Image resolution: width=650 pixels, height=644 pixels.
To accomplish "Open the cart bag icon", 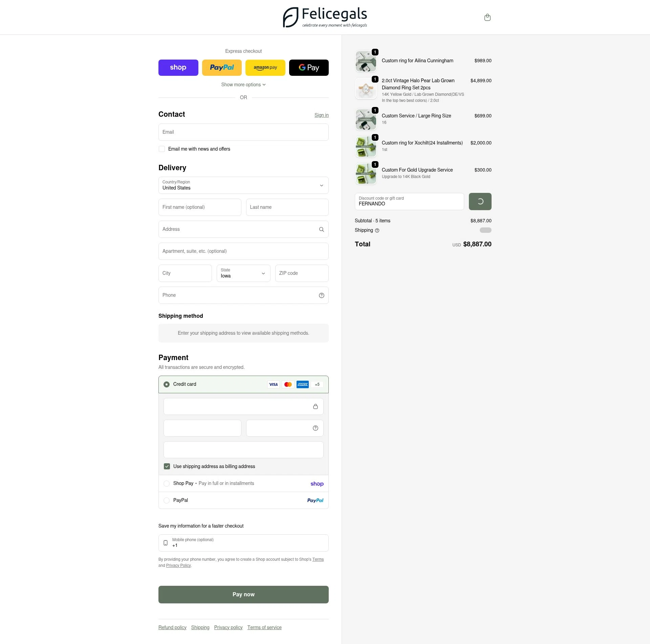I will pyautogui.click(x=487, y=17).
